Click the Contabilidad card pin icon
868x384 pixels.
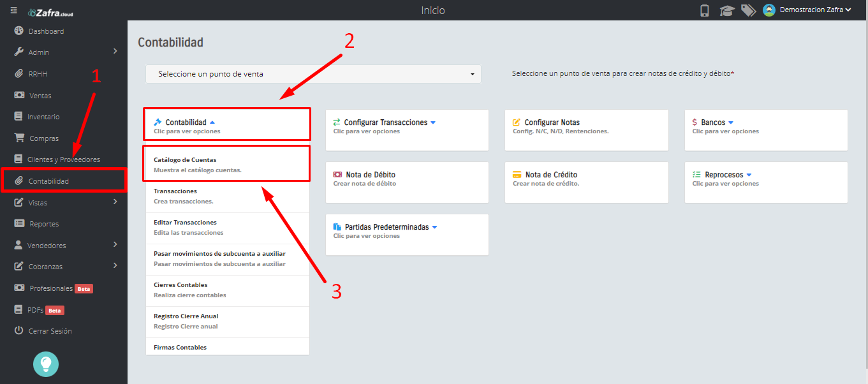pyautogui.click(x=158, y=122)
